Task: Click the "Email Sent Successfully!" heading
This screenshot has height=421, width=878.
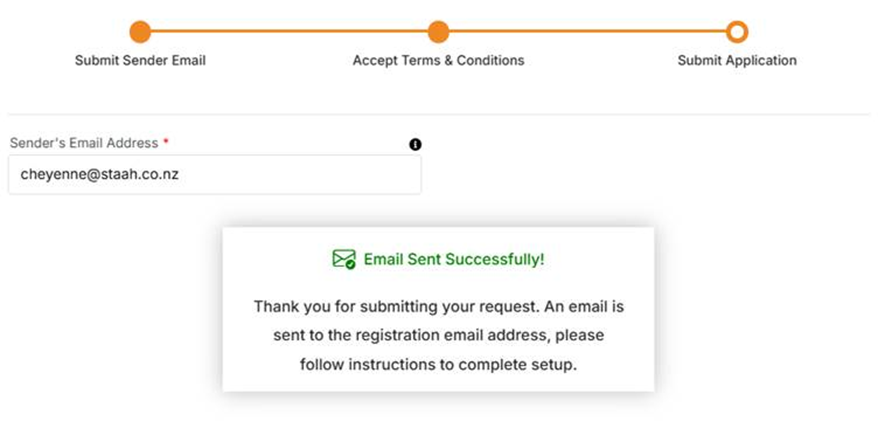Action: (454, 260)
